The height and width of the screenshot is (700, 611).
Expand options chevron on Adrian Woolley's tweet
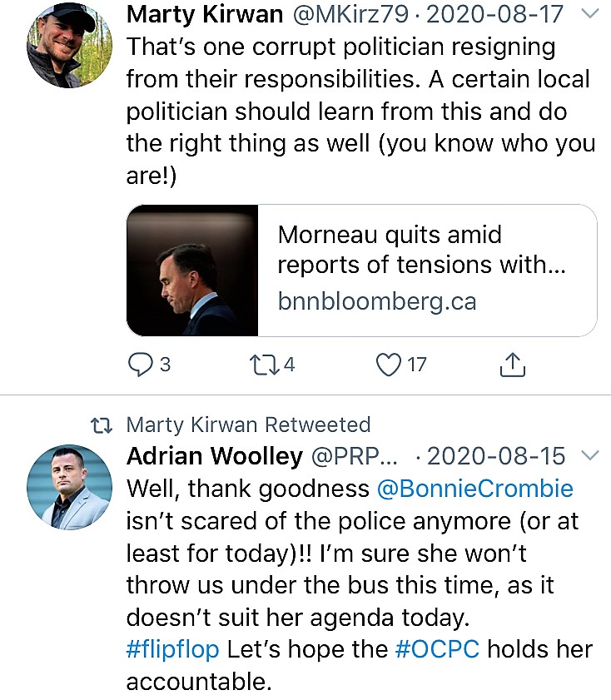click(x=590, y=455)
